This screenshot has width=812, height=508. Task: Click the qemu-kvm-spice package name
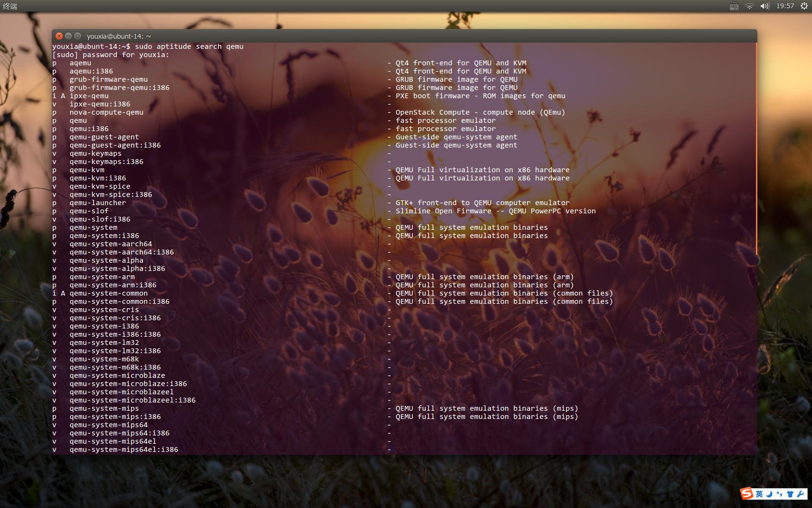point(100,186)
